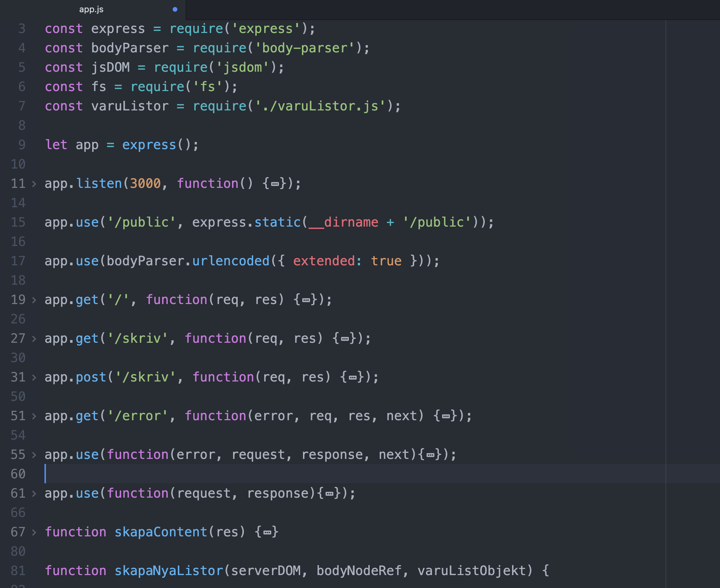Click line number 81 in gutter

18,570
